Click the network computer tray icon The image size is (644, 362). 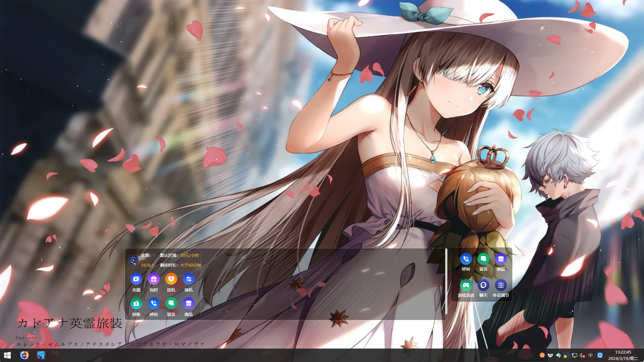[574, 355]
